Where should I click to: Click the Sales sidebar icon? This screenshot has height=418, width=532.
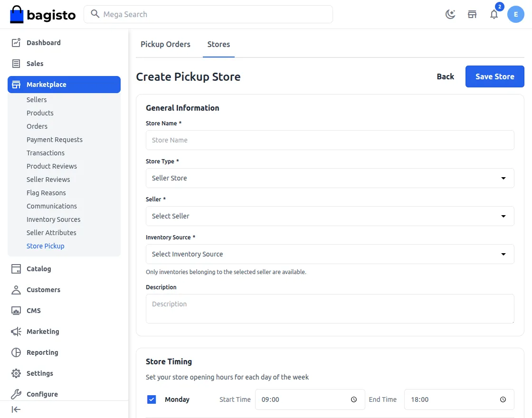click(x=16, y=64)
